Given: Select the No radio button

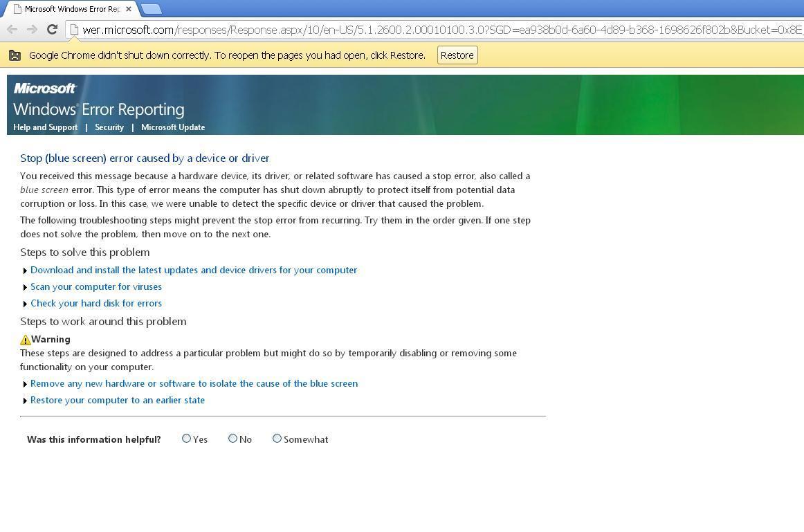Looking at the screenshot, I should [x=232, y=438].
